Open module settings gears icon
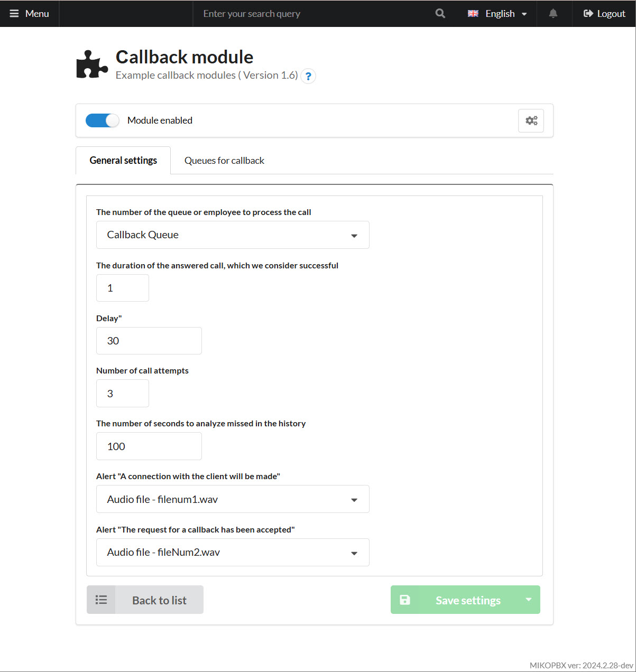This screenshot has height=672, width=636. click(x=531, y=120)
